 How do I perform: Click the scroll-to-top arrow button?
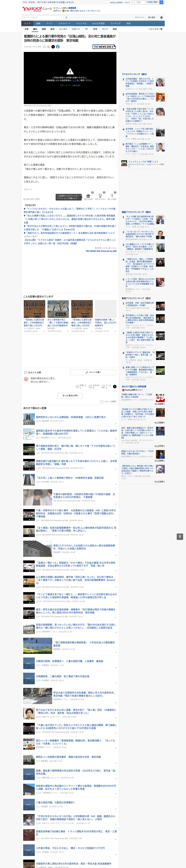180,537
